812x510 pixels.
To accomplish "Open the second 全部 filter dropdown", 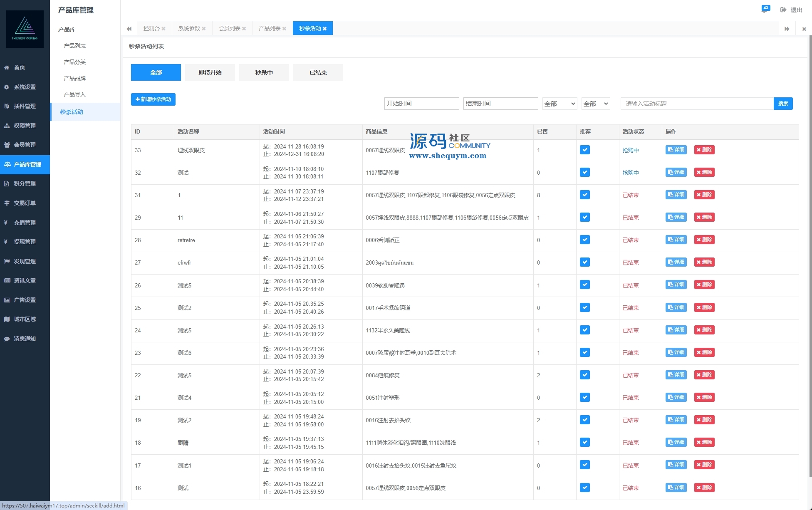I will tap(595, 104).
